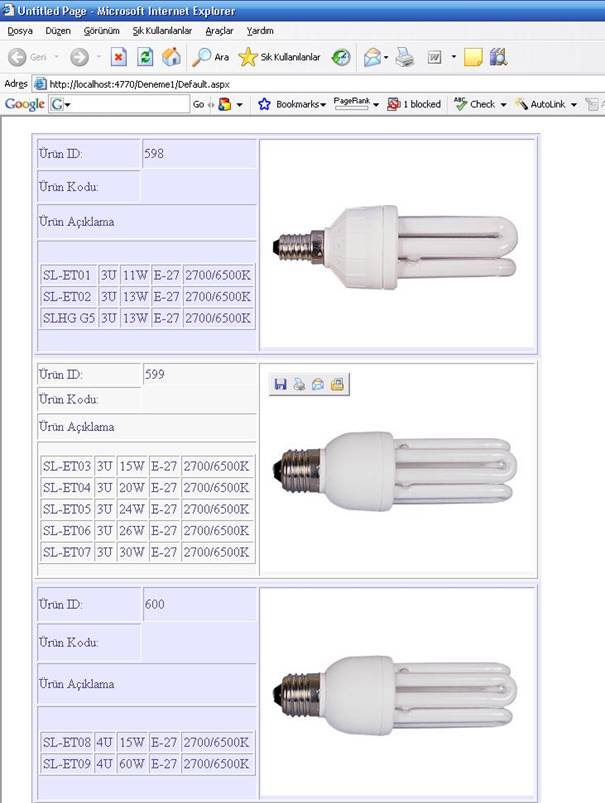Click the Mail envelope toolbar icon
The image size is (605, 803).
pos(372,57)
